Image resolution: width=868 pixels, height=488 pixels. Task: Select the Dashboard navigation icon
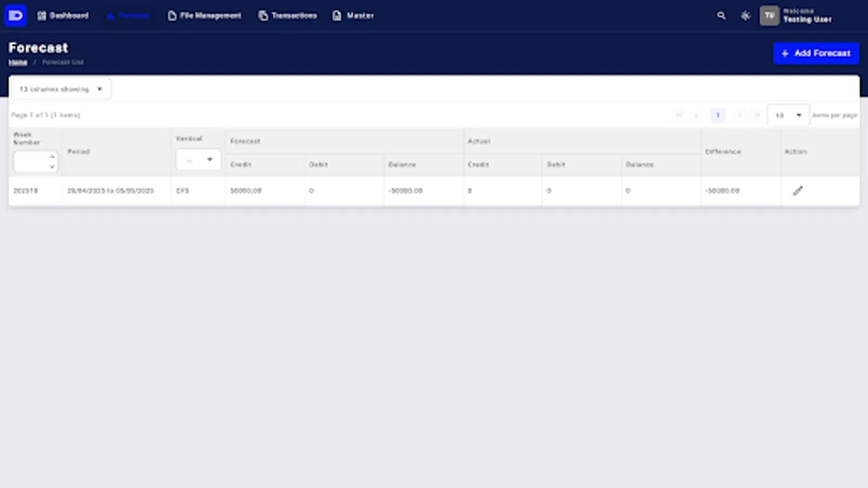tap(41, 16)
